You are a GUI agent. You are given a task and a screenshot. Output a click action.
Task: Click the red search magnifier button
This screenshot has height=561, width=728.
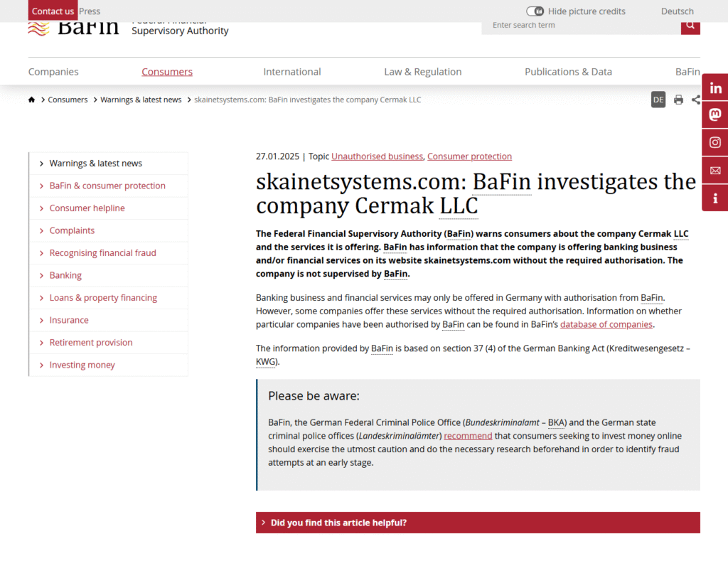click(x=690, y=26)
